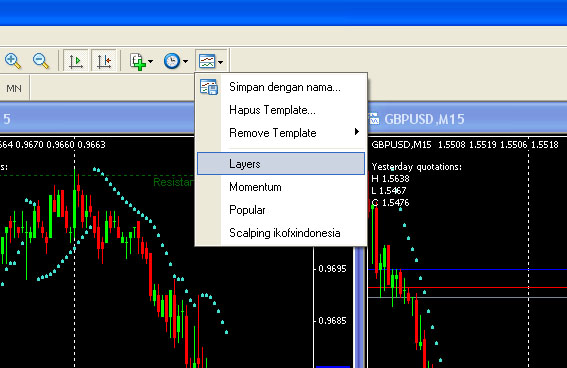567x368 pixels.
Task: Click the Indicators add icon
Action: 138,61
